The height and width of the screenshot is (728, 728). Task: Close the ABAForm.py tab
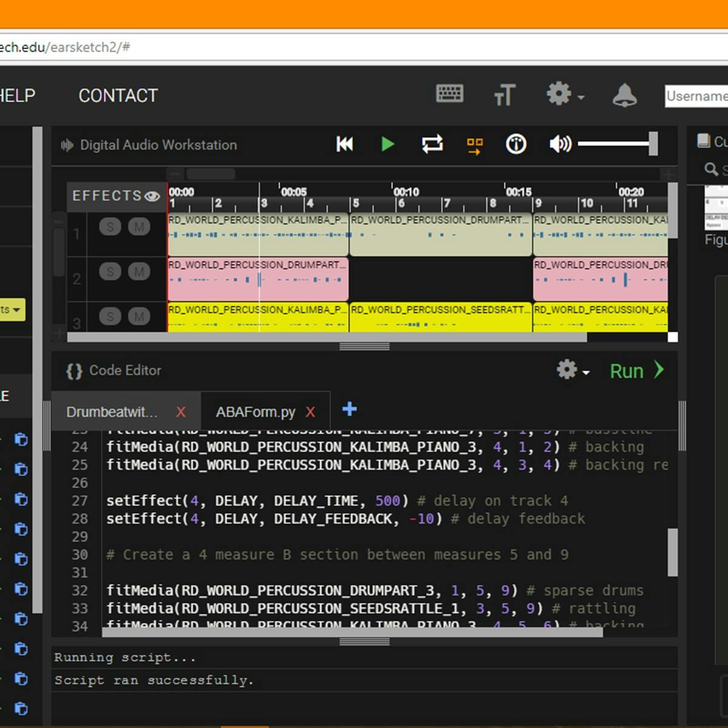click(x=311, y=412)
